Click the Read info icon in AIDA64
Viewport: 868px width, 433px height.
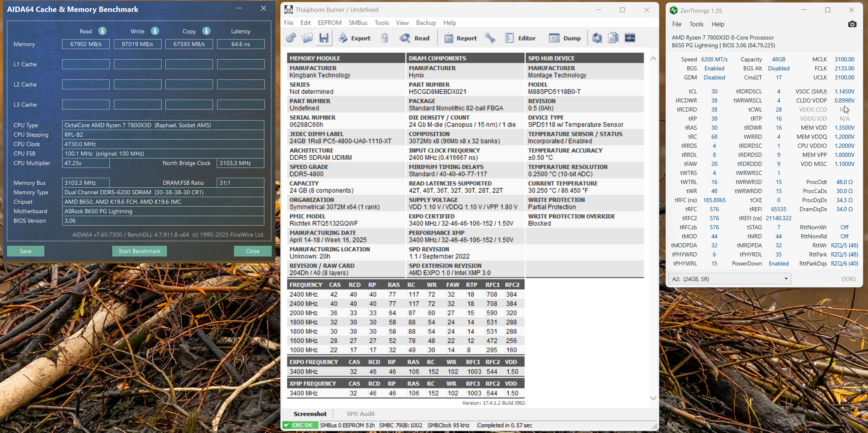102,31
